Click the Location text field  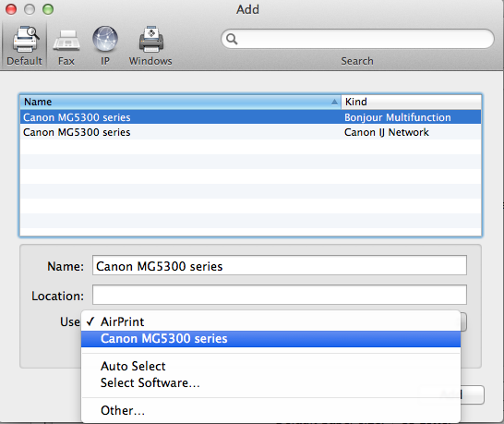pyautogui.click(x=280, y=295)
